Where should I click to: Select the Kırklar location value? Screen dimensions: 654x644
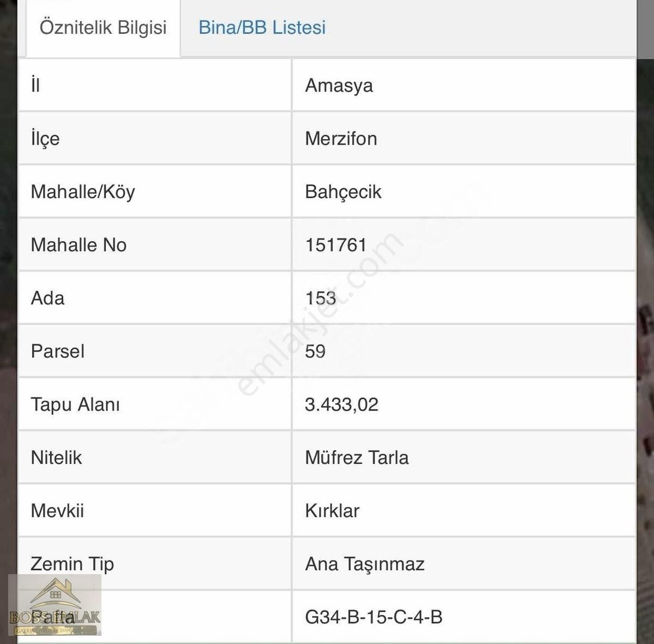coord(332,510)
